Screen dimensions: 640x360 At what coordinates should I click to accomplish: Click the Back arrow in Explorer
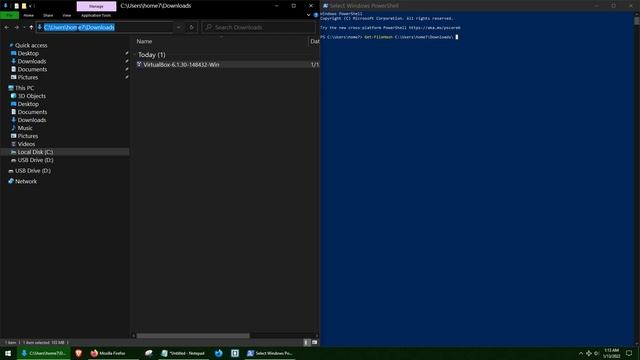click(x=7, y=27)
